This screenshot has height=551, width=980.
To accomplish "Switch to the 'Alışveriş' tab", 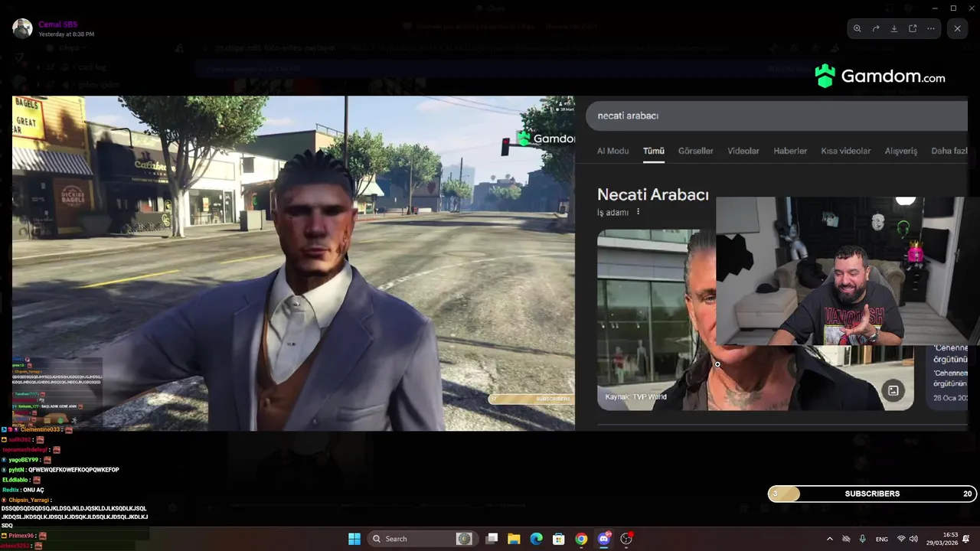I will coord(901,151).
